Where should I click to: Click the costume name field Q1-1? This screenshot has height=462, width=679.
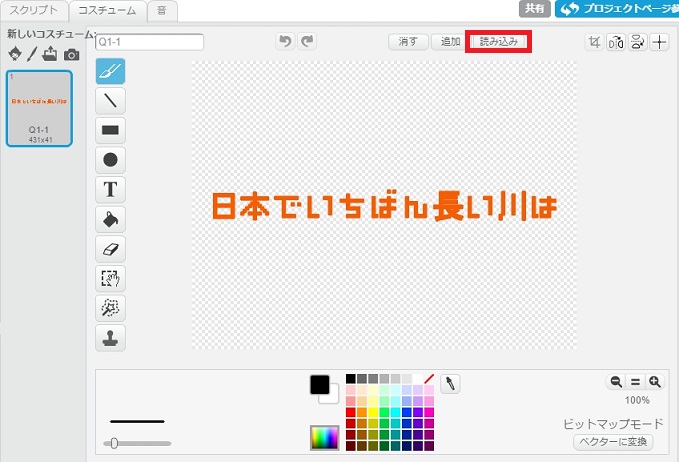[149, 42]
